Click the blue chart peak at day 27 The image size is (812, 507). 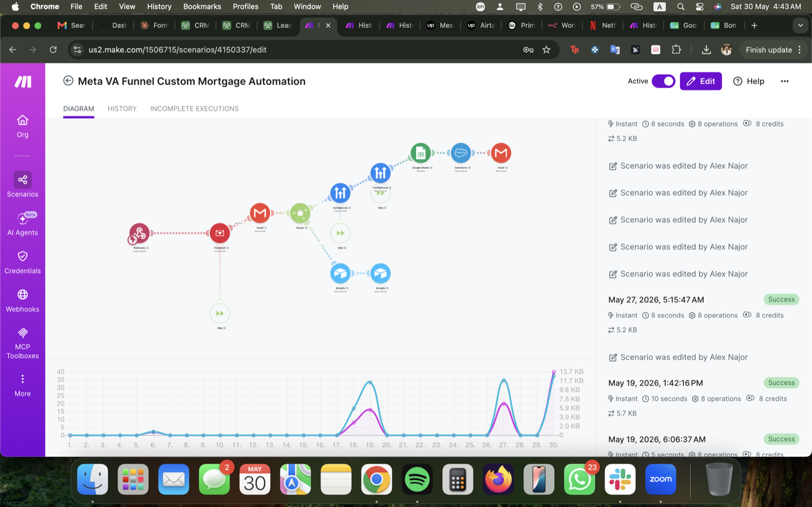[x=504, y=380]
